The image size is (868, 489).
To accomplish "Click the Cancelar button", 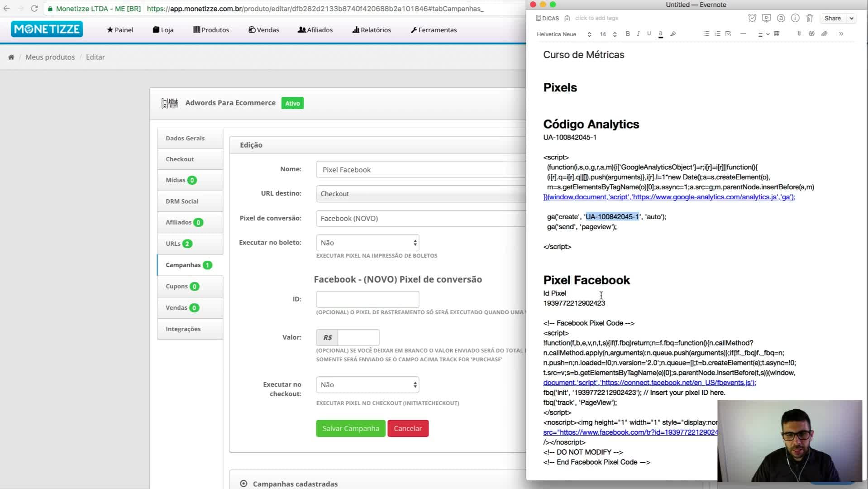I will pyautogui.click(x=408, y=428).
